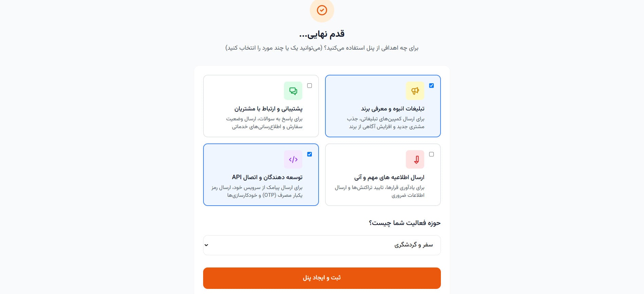
Task: Click the توسعه دهندگان و اتصال API title
Action: coord(267,177)
